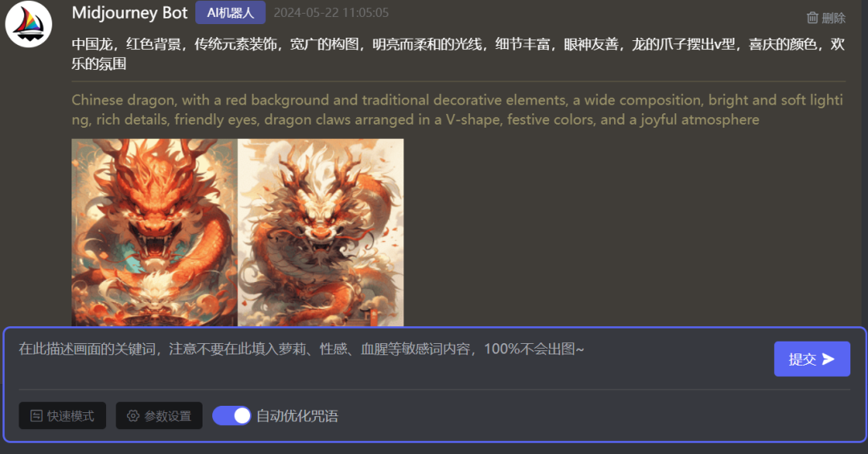Toggle the 自动优化咒语 switch off

tap(231, 415)
